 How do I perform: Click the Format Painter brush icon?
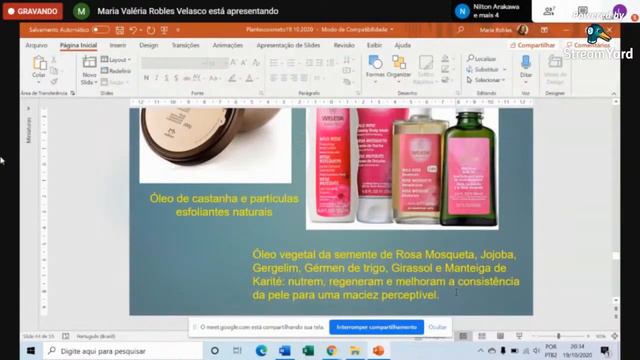coord(54,82)
